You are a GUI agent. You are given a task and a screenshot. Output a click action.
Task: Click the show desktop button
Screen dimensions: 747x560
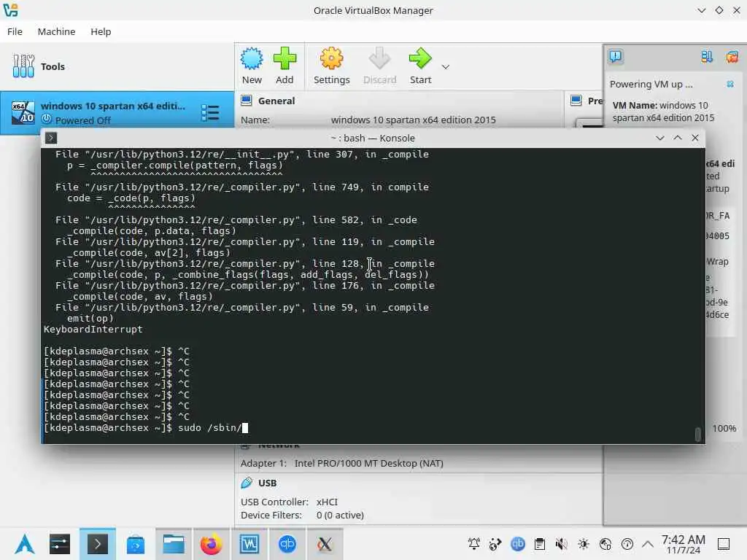724,544
